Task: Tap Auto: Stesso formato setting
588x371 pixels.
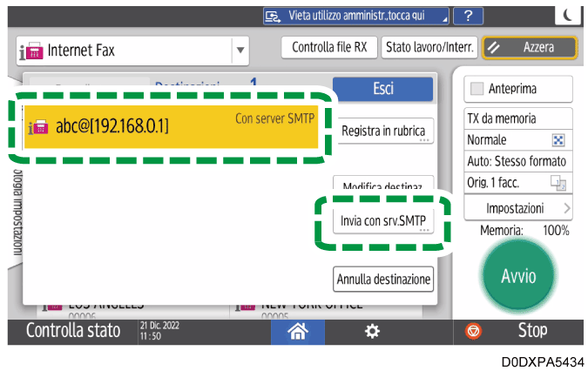Action: click(518, 161)
